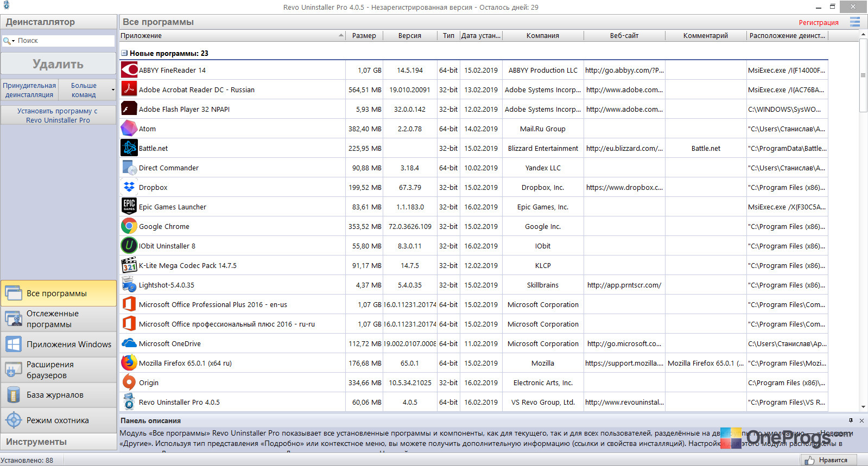868x466 pixels.
Task: Sort by Приложение column header
Action: click(232, 36)
